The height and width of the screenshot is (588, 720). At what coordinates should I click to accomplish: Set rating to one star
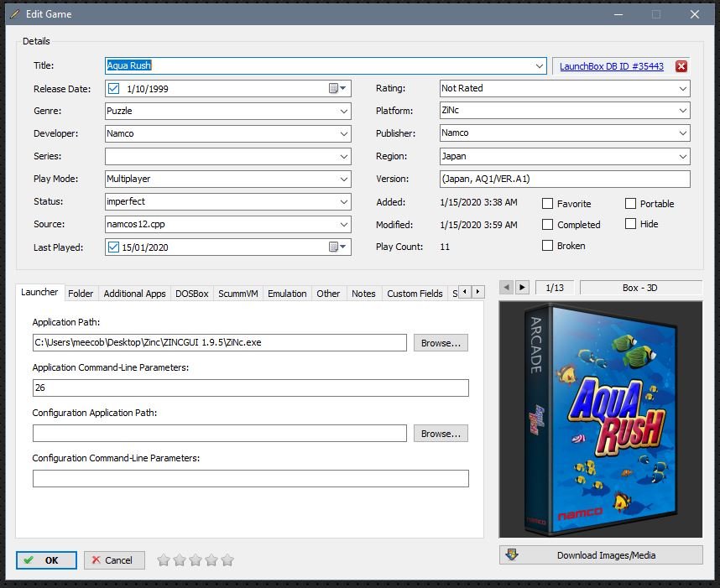164,560
